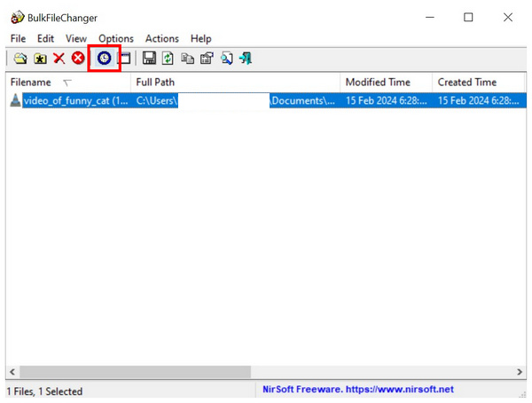Viewport: 532px width, 403px height.
Task: Click the floppy disk Save icon
Action: [149, 59]
